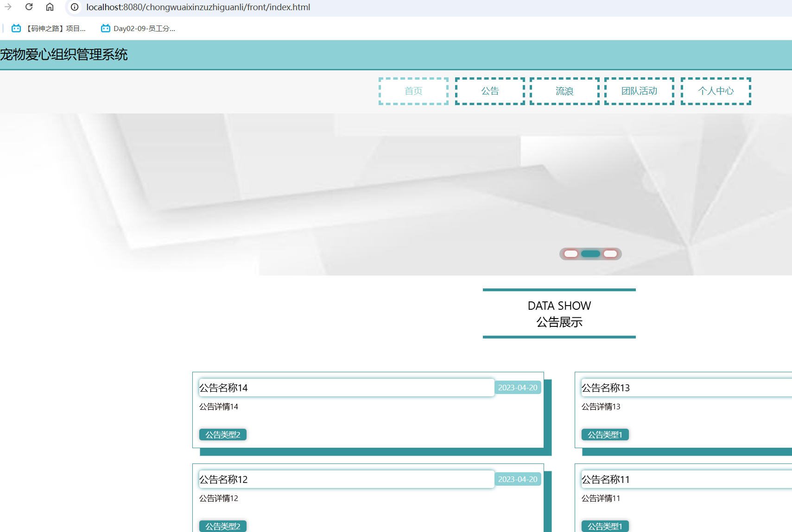Open the 个人中心 navigation tab

click(716, 91)
